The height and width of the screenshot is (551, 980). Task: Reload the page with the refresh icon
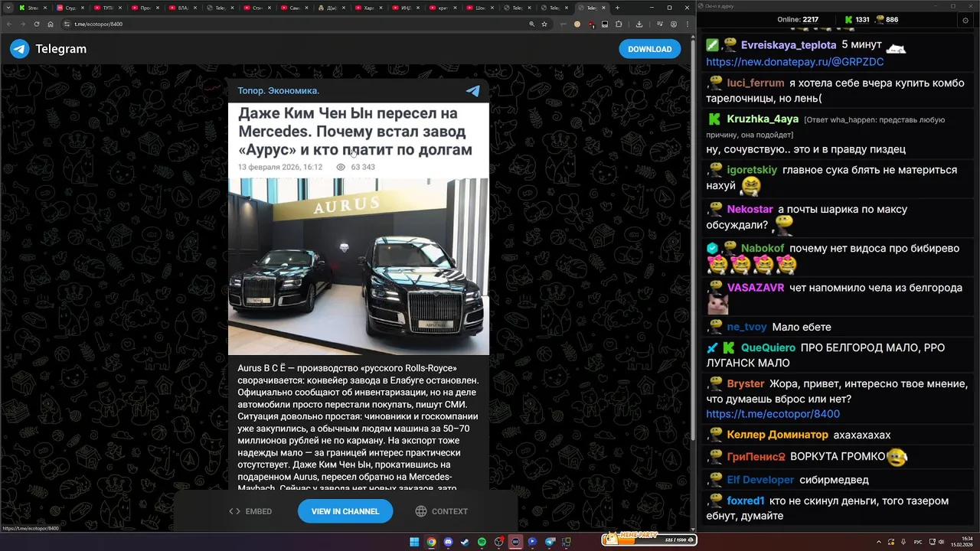point(37,24)
